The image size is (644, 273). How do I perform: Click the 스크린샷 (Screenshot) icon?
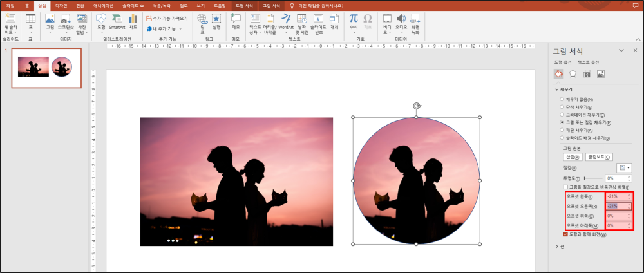66,19
